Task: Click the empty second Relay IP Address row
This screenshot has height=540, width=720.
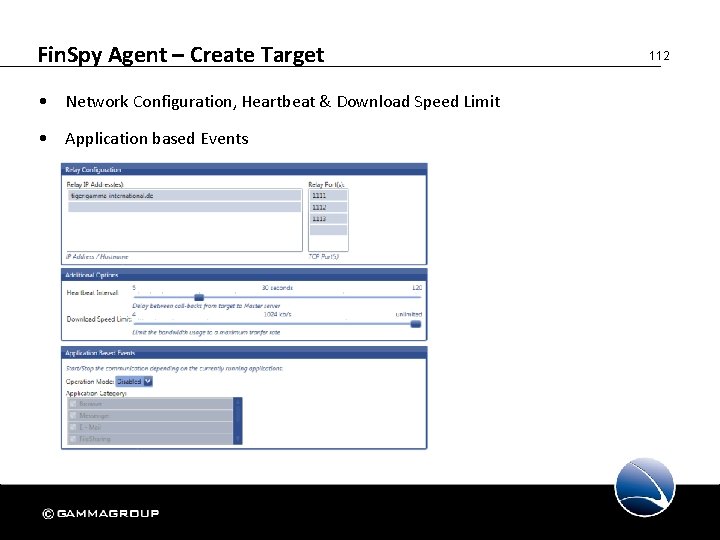Action: pyautogui.click(x=185, y=207)
